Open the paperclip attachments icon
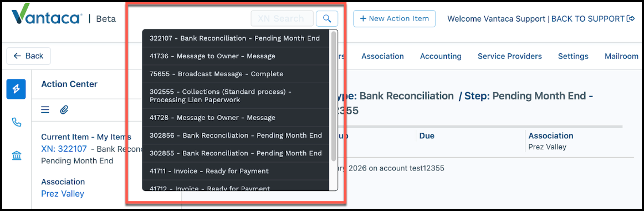Screen dimensions: 644x211 (x=64, y=109)
